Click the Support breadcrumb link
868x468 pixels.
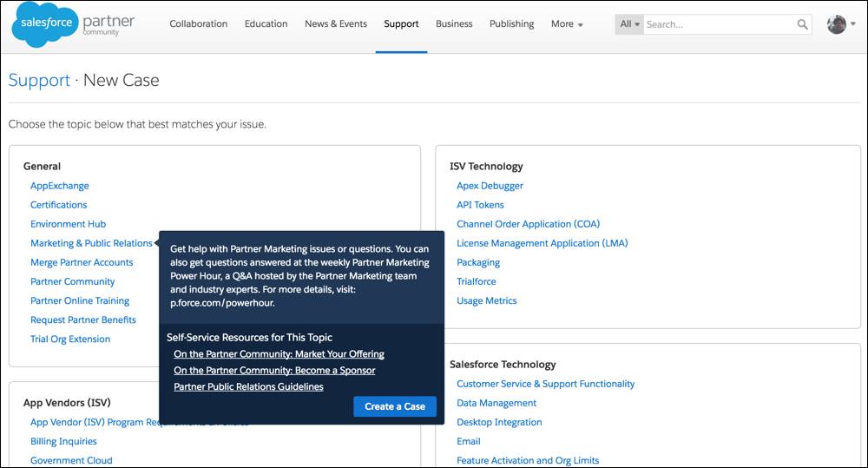(x=39, y=80)
